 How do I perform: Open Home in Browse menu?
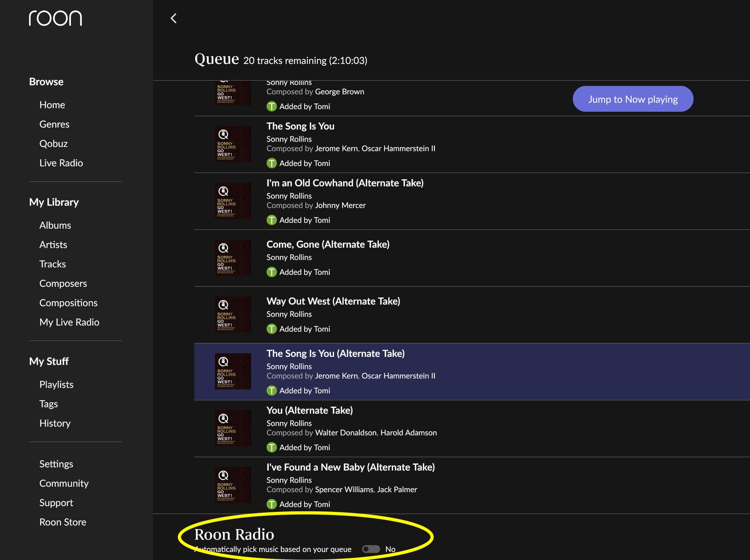(52, 105)
